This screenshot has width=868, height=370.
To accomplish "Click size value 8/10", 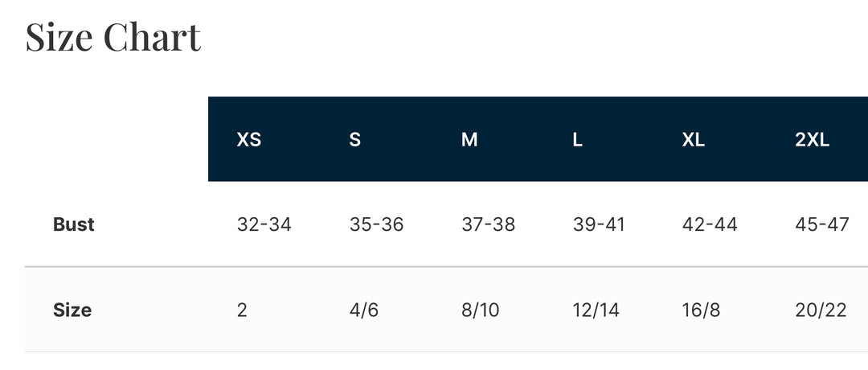I will (x=481, y=310).
